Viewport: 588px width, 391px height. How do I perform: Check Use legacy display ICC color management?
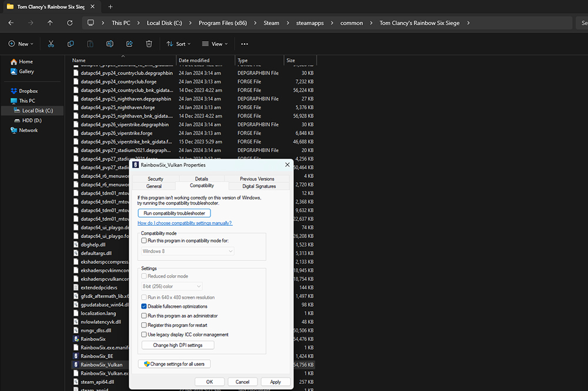144,335
